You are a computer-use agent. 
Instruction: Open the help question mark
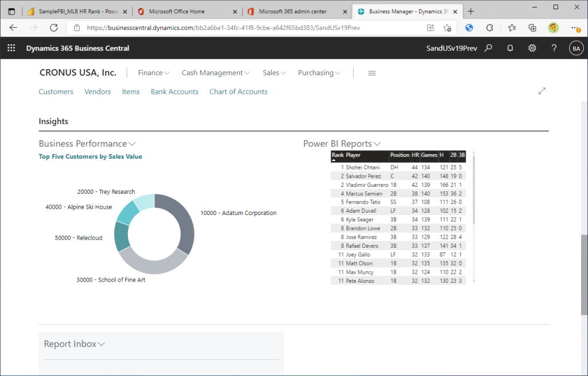pyautogui.click(x=554, y=48)
